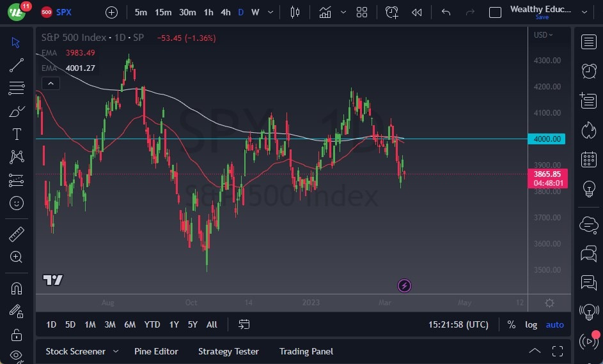Open the Zoom in magnifier tool
The image size is (603, 364).
coord(17,257)
